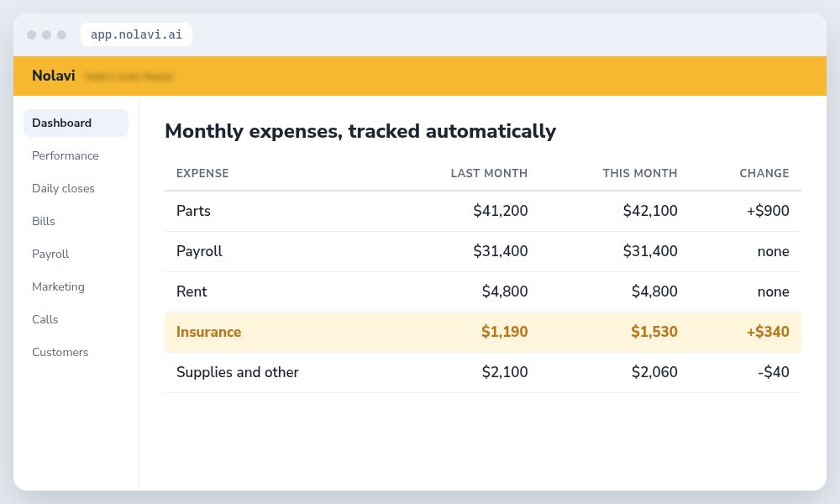Click Parts this month value $42,100
This screenshot has width=840, height=504.
point(650,211)
